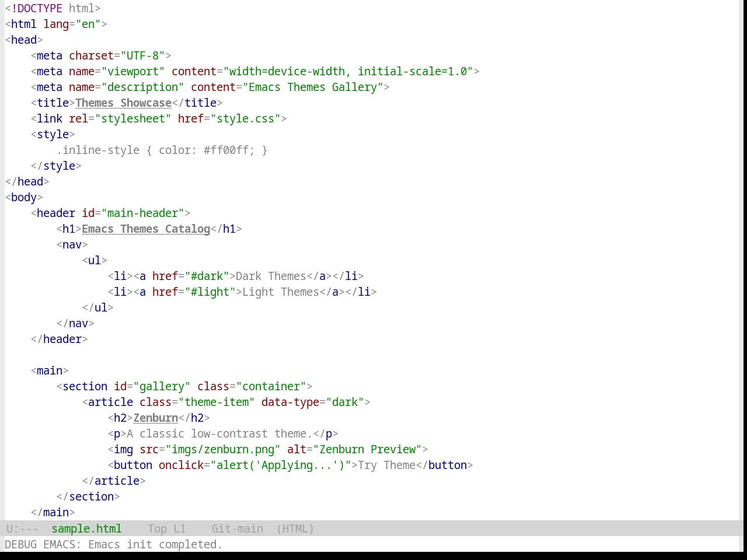Click the closing </ul> tag
This screenshot has height=560, width=747.
tap(98, 308)
